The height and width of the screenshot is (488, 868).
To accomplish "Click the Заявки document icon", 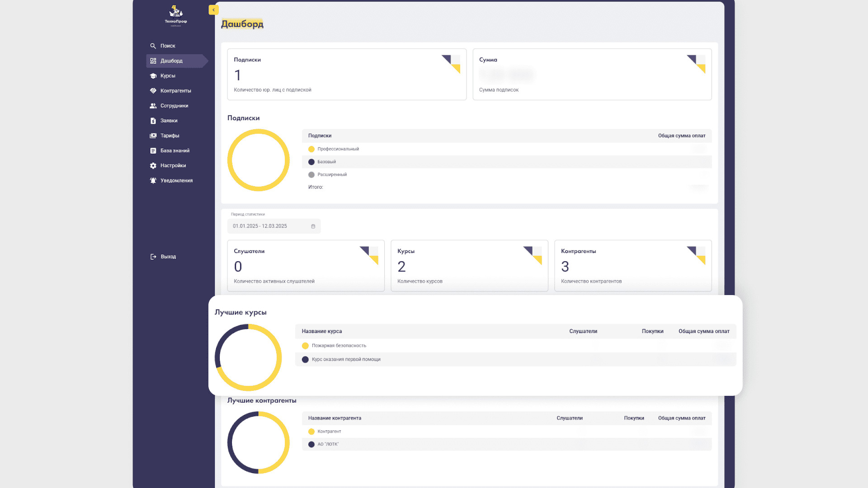I will click(x=153, y=121).
